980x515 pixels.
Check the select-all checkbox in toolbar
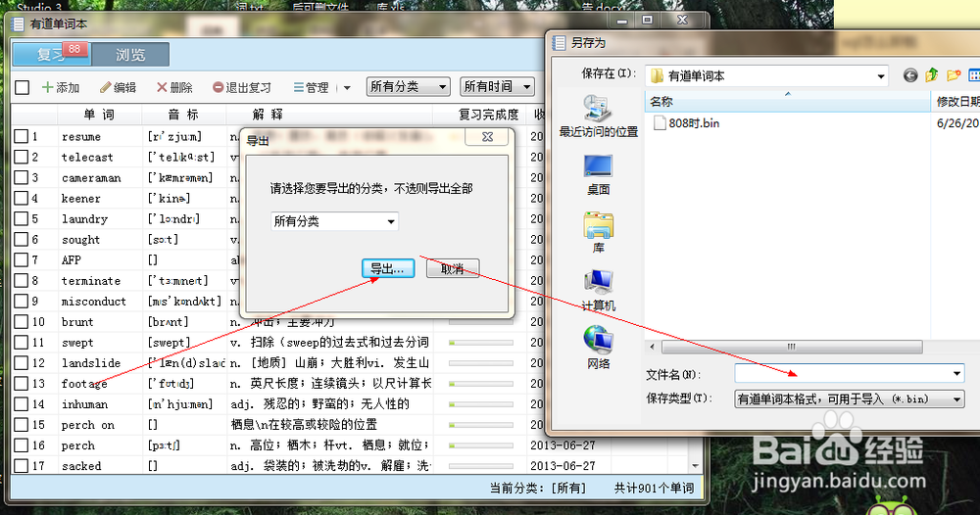(x=22, y=87)
